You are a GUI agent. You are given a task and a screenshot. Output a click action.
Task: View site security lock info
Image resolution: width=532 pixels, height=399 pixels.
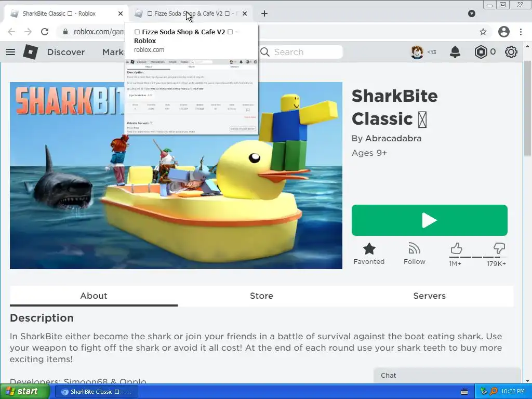(65, 32)
